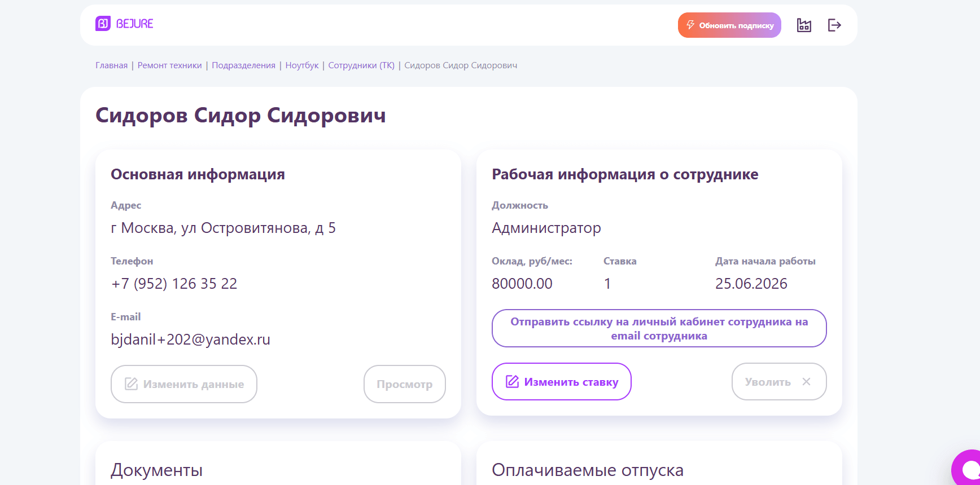Click Изменить ставку button
The height and width of the screenshot is (485, 980).
562,382
